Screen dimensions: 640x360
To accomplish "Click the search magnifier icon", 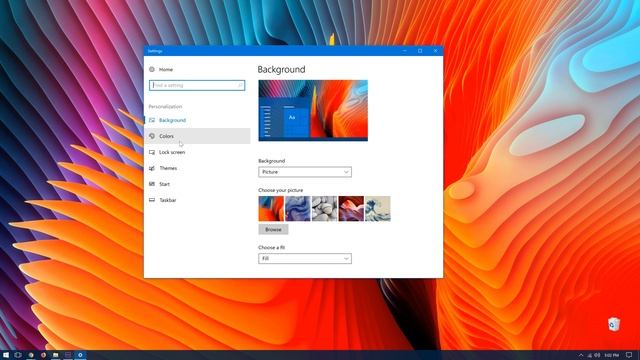I will 240,85.
